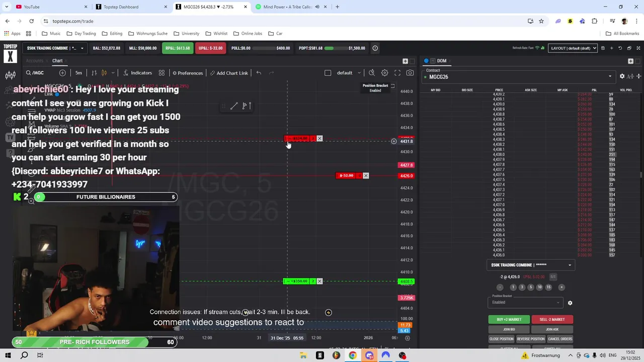Screen dimensions: 644x362
Task: Click SELL -2 MARKET
Action: pyautogui.click(x=552, y=319)
